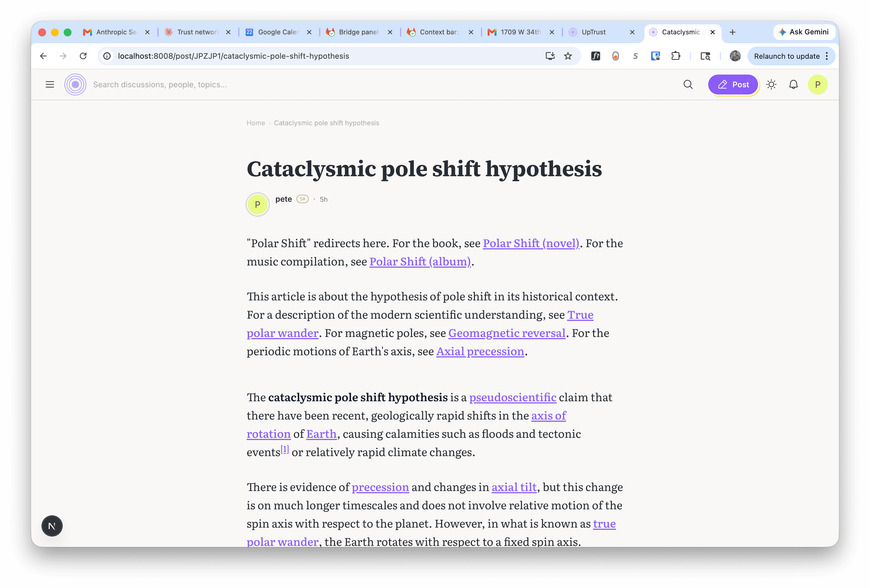
Task: Click the Ask Gemini button
Action: (804, 32)
